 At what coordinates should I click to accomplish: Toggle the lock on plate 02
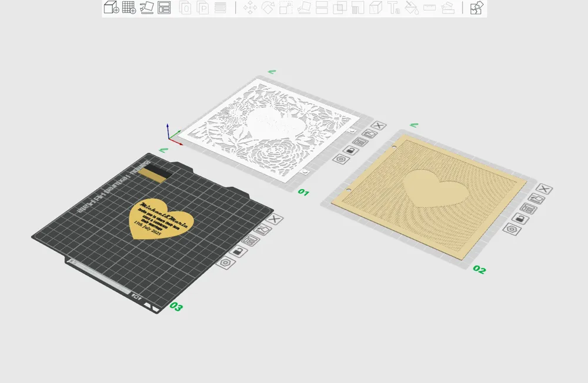520,218
